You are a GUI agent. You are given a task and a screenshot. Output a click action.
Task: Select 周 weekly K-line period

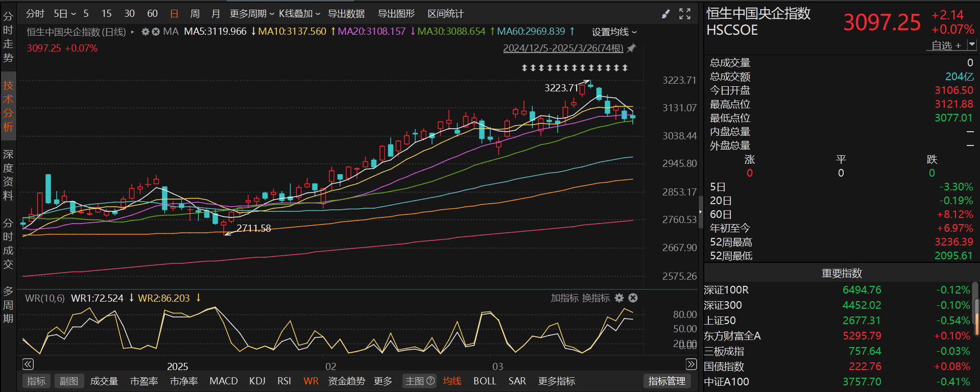[x=195, y=14]
